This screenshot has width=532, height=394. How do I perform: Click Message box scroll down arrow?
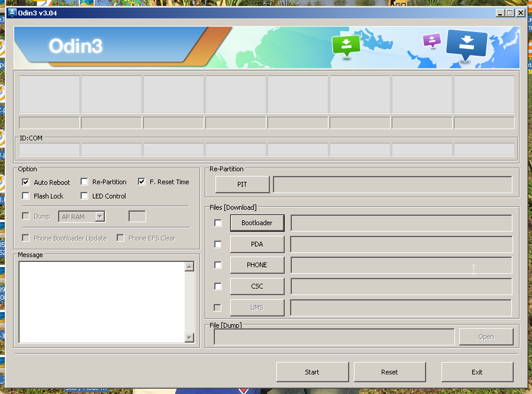click(x=189, y=338)
